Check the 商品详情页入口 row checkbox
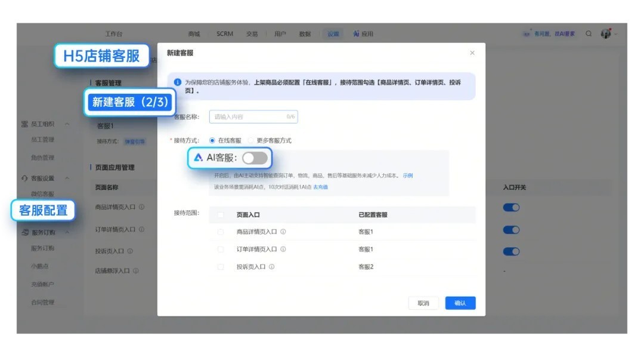Screen dimensions: 644x357 click(x=221, y=232)
